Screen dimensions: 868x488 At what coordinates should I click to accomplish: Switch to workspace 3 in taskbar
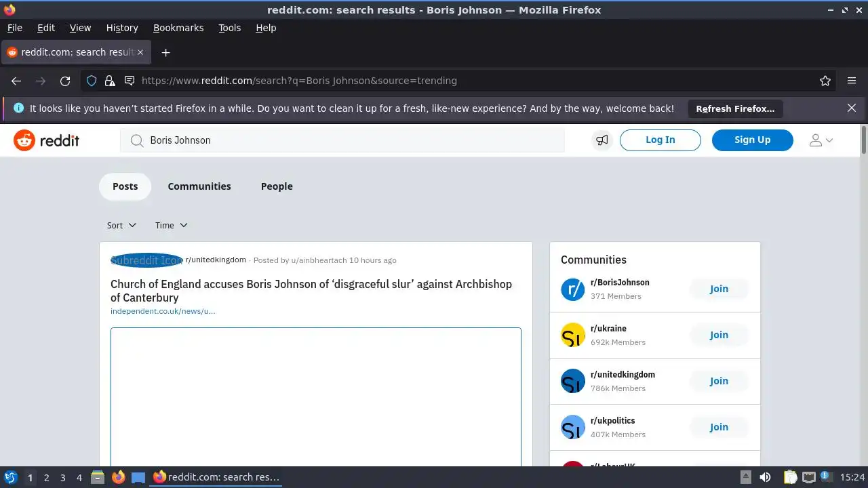(x=62, y=477)
